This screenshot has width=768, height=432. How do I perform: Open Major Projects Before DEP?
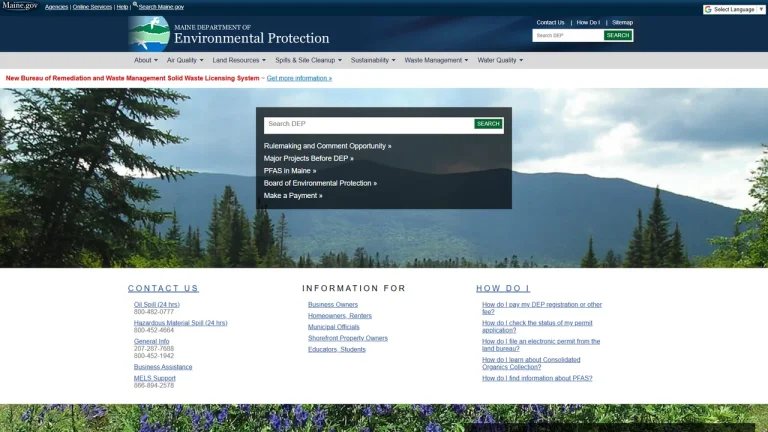pos(308,158)
